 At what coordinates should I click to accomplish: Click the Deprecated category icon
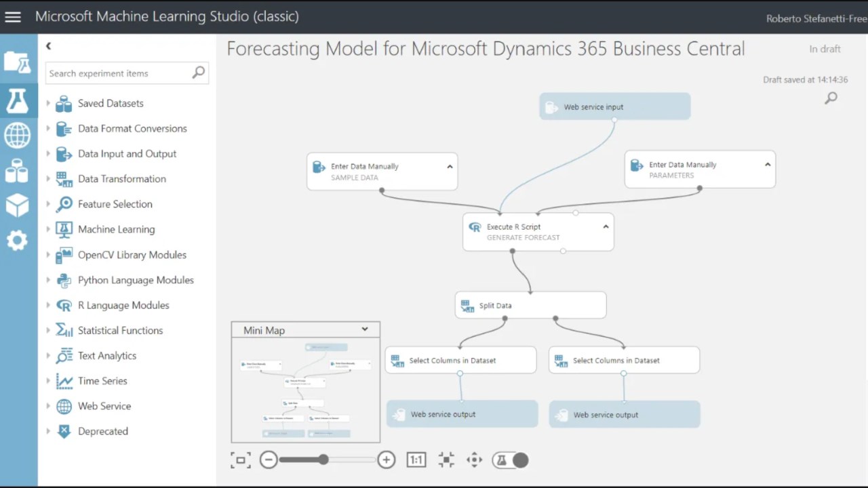point(64,431)
